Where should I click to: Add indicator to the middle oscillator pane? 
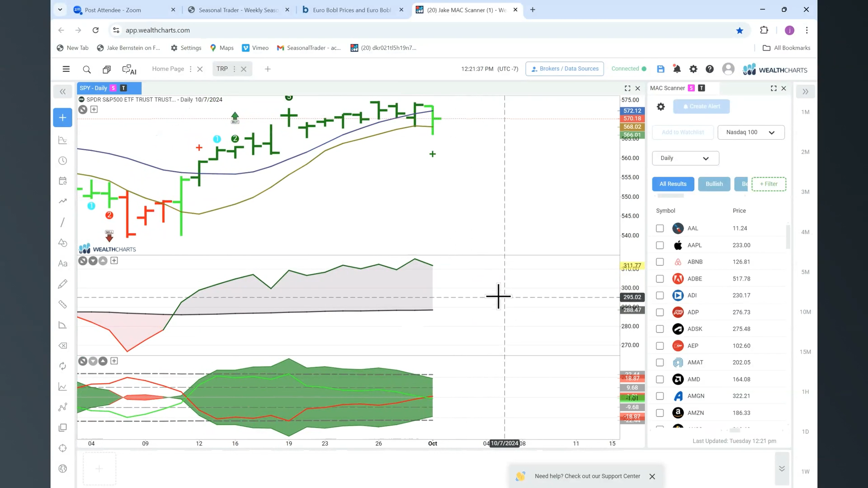114,261
